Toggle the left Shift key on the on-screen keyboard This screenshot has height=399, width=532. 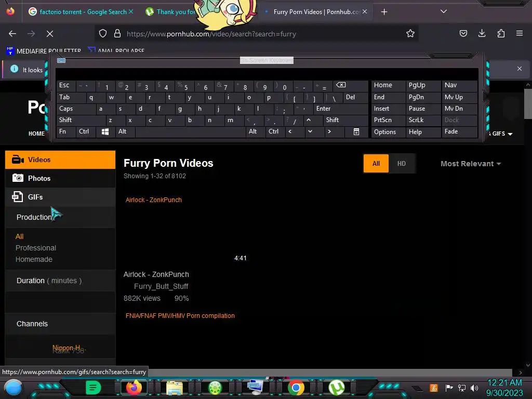[81, 120]
